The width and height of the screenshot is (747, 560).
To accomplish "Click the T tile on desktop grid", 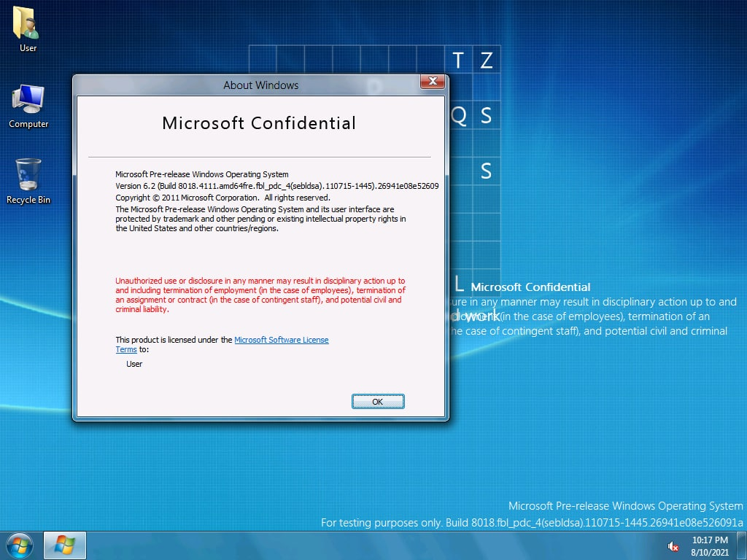I will (x=458, y=60).
